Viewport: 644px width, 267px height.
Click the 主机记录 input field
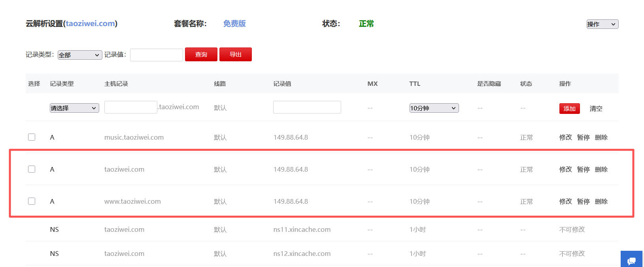coord(130,107)
